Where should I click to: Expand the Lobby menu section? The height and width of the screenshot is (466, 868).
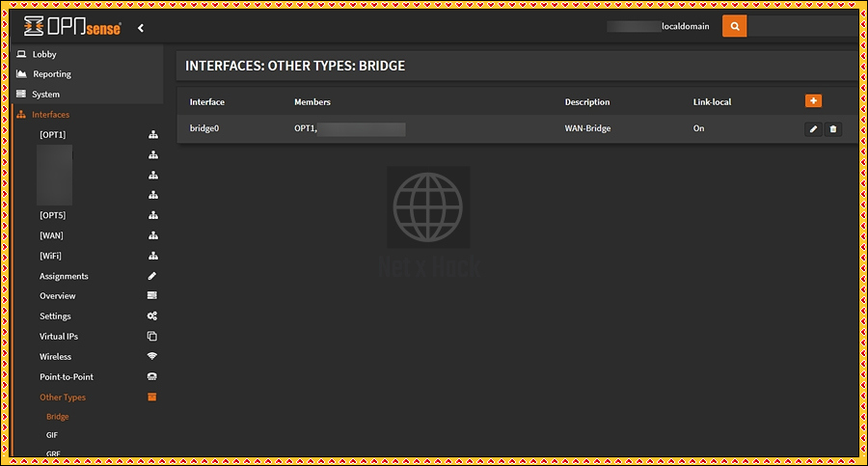[x=44, y=55]
